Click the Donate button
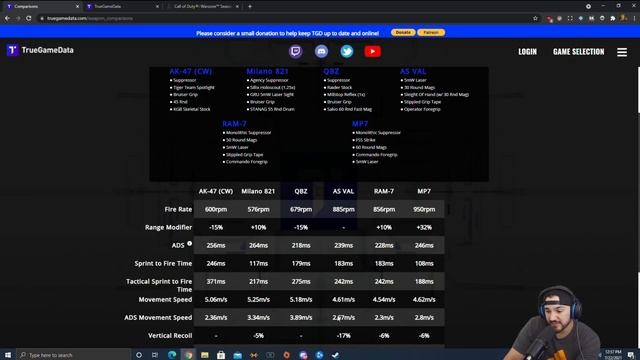Viewport: 640px width, 360px height. click(x=403, y=33)
